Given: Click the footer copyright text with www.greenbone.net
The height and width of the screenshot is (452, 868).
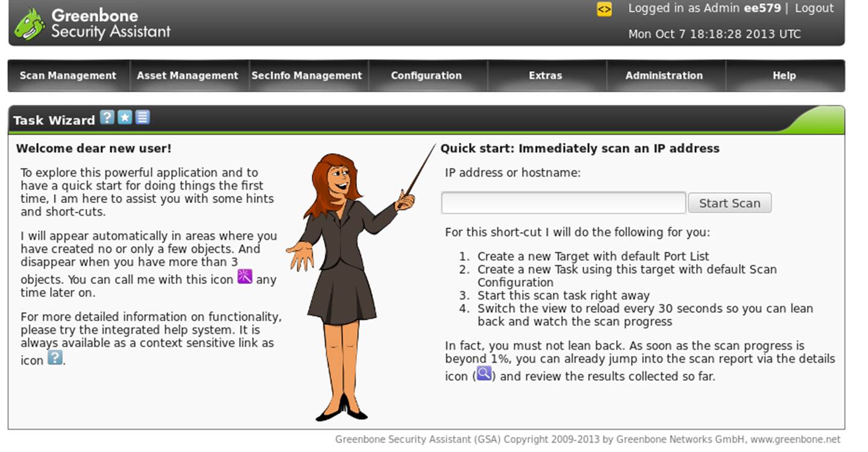Looking at the screenshot, I should (588, 439).
